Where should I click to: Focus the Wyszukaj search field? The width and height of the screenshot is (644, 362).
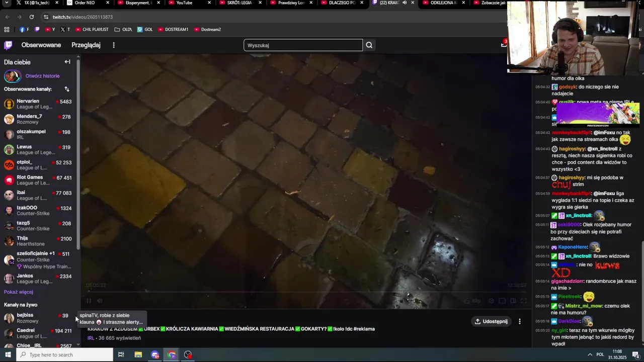pyautogui.click(x=303, y=45)
